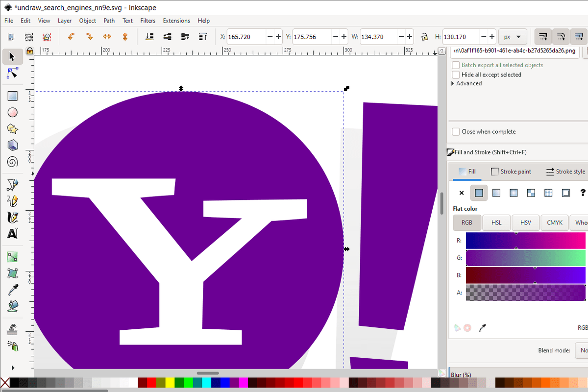Decrease the W width with minus

click(x=402, y=37)
